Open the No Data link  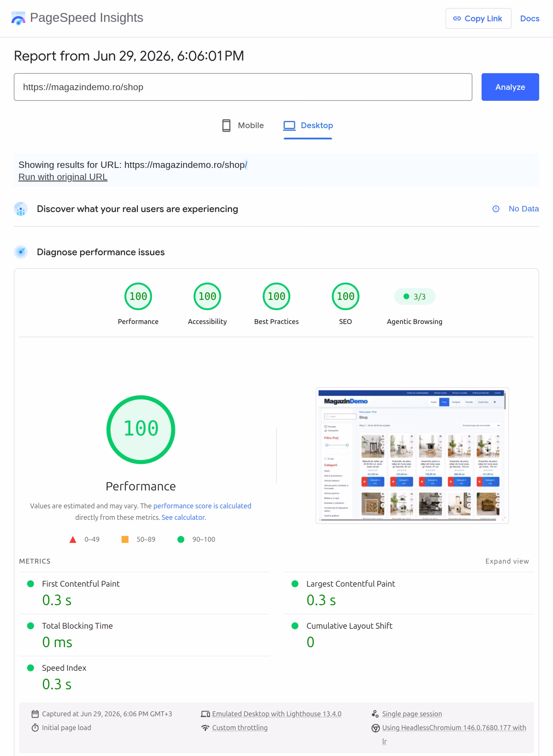tap(523, 209)
